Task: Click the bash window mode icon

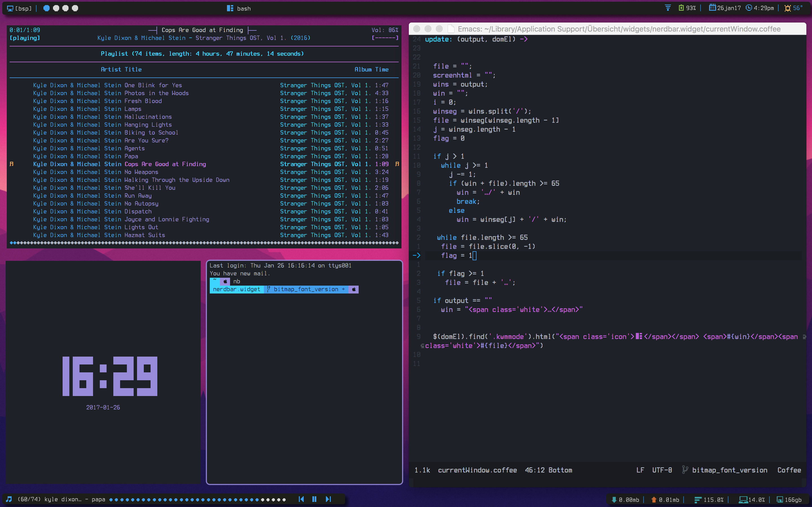Action: pos(230,8)
